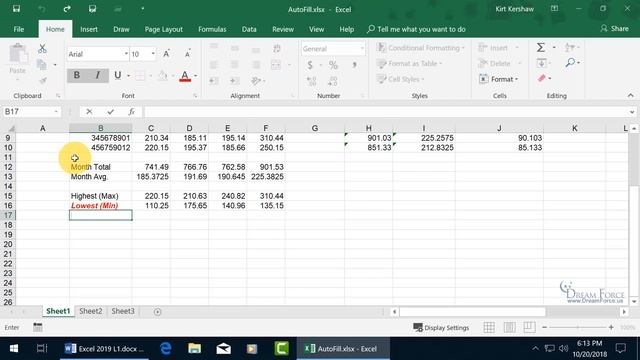Viewport: 640px width, 360px height.
Task: Click the accounting dollar sign format icon
Action: (310, 65)
